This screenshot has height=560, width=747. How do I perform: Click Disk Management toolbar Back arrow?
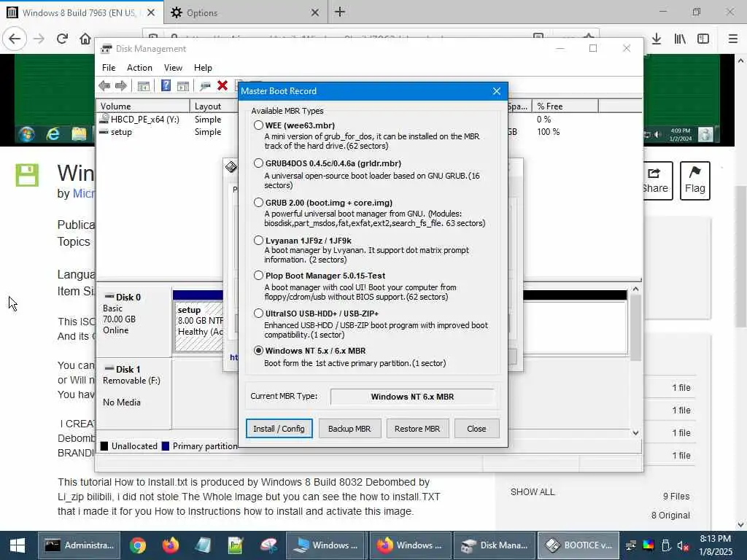[104, 86]
